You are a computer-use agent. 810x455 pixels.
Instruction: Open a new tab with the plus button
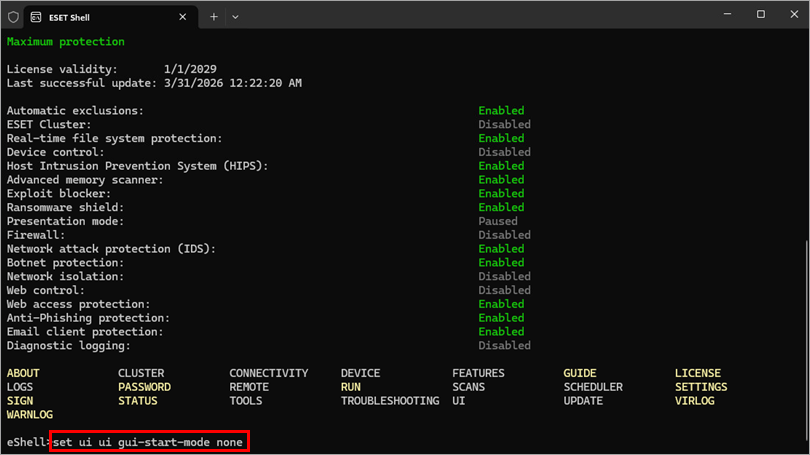pos(213,16)
